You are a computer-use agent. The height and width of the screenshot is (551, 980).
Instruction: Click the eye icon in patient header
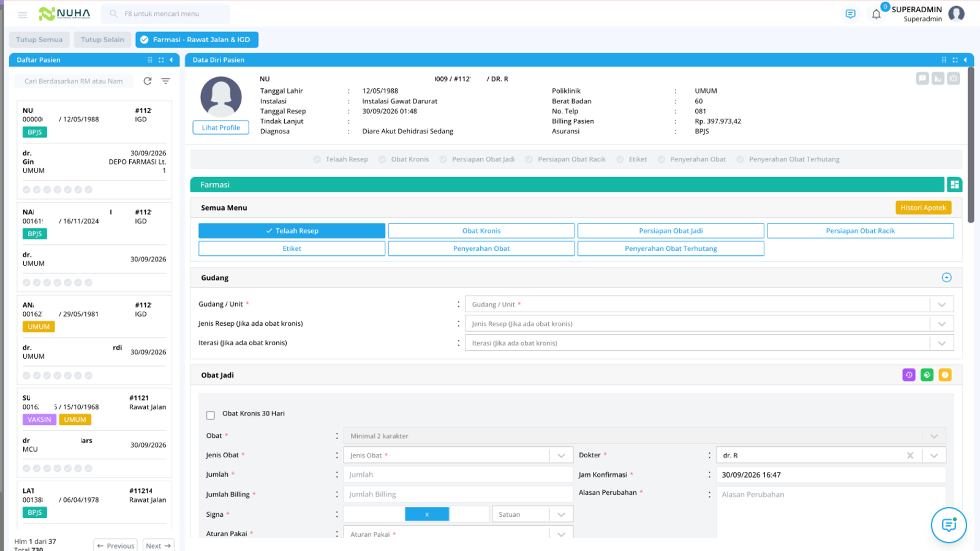[954, 78]
